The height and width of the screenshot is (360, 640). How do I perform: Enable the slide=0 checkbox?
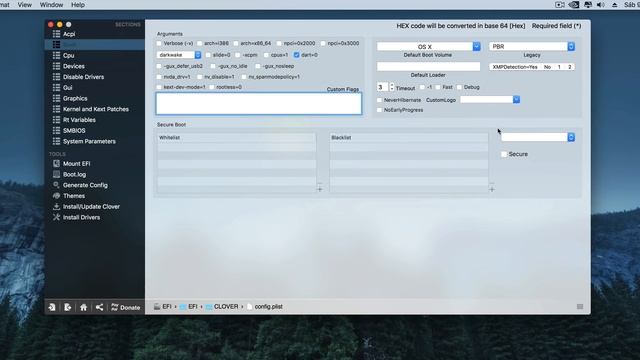point(208,55)
